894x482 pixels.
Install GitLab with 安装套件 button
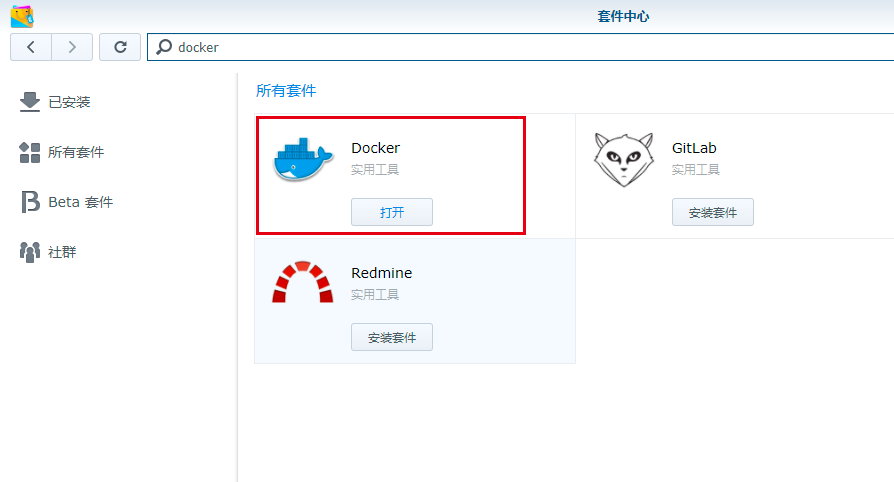point(713,212)
